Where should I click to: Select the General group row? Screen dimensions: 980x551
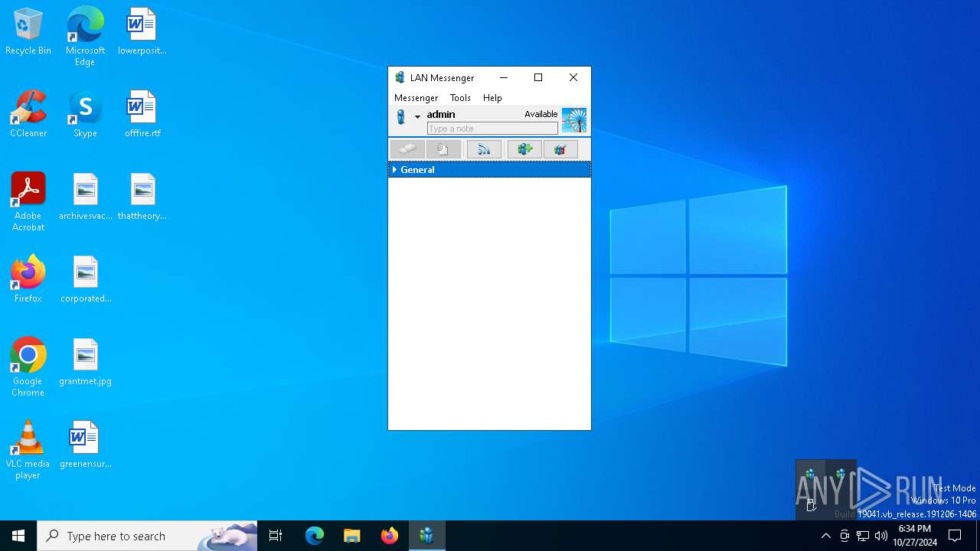tap(489, 170)
